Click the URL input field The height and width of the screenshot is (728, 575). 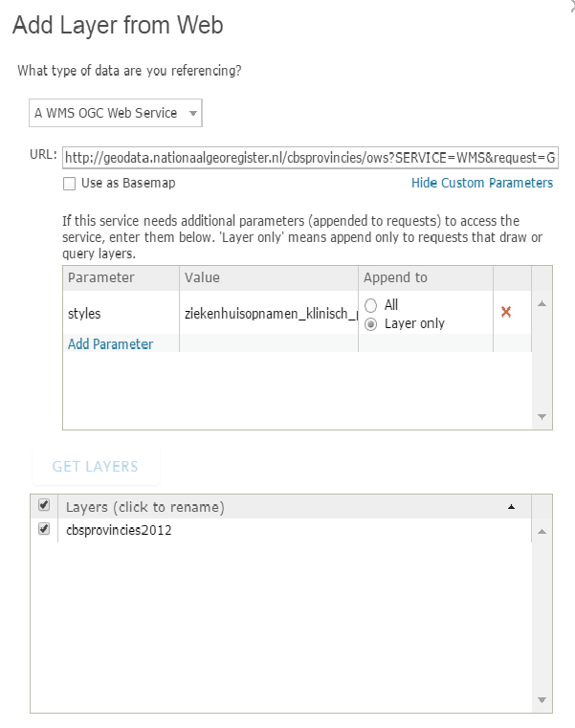pyautogui.click(x=307, y=156)
